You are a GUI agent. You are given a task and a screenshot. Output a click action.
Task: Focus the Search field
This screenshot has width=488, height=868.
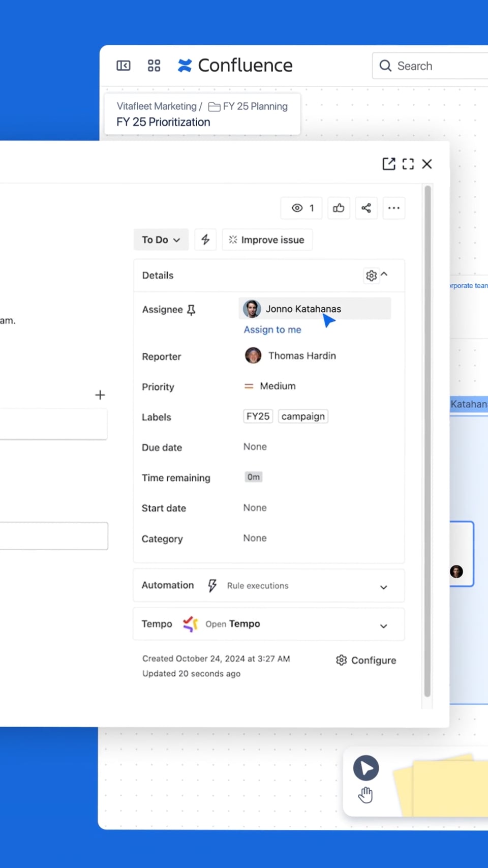(430, 66)
